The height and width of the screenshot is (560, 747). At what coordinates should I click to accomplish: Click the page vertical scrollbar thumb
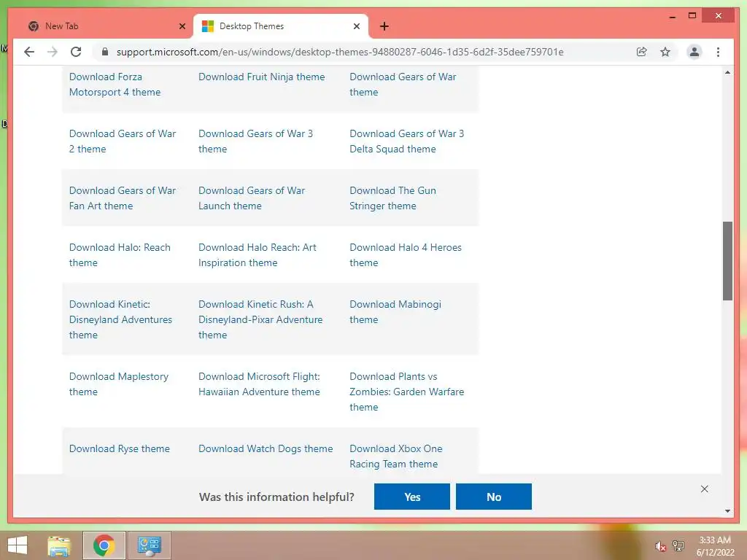point(727,260)
